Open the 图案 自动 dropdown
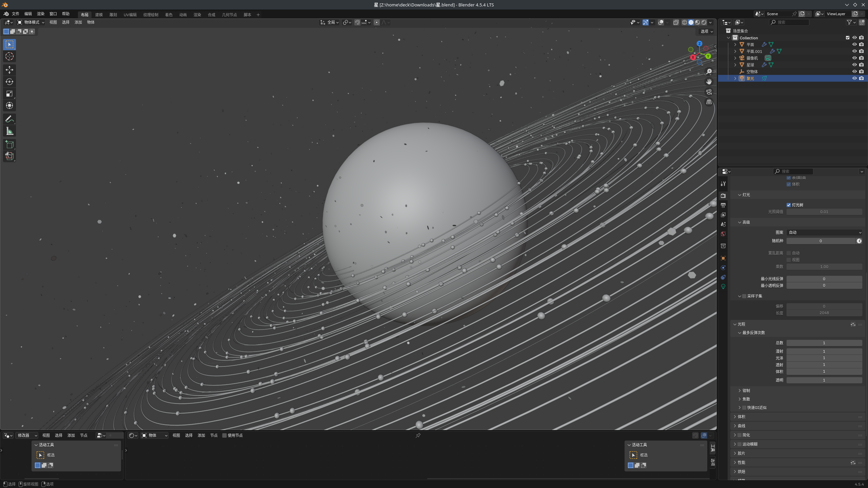This screenshot has height=488, width=868. point(824,232)
